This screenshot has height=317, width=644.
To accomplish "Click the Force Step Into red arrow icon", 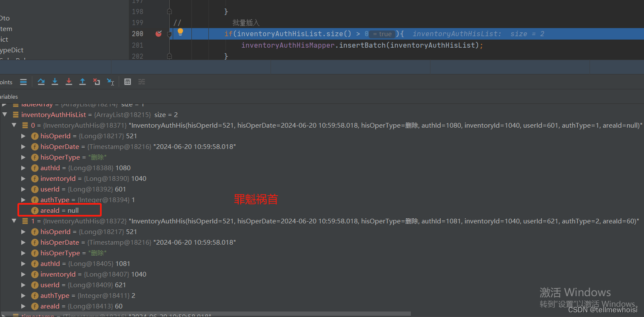I will click(69, 81).
